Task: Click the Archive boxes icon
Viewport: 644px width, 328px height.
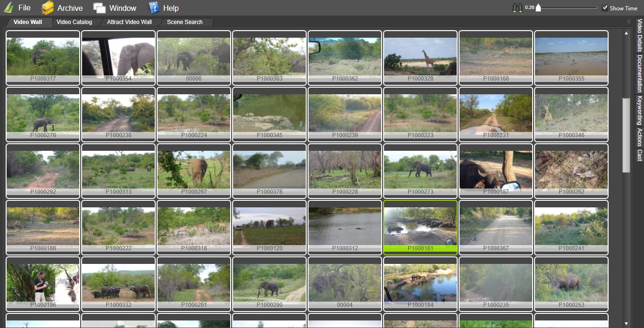Action: pyautogui.click(x=48, y=8)
